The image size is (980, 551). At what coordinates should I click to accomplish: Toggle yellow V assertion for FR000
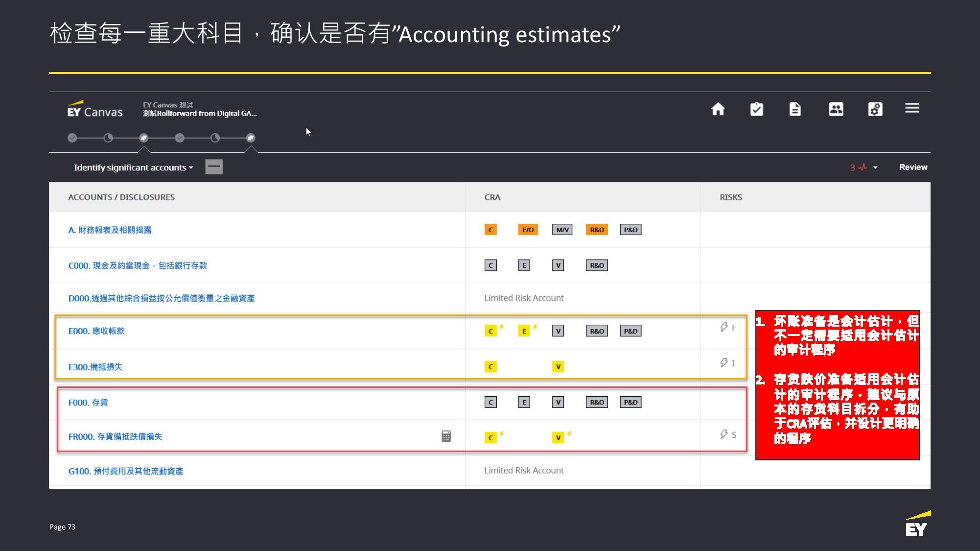[x=558, y=437]
